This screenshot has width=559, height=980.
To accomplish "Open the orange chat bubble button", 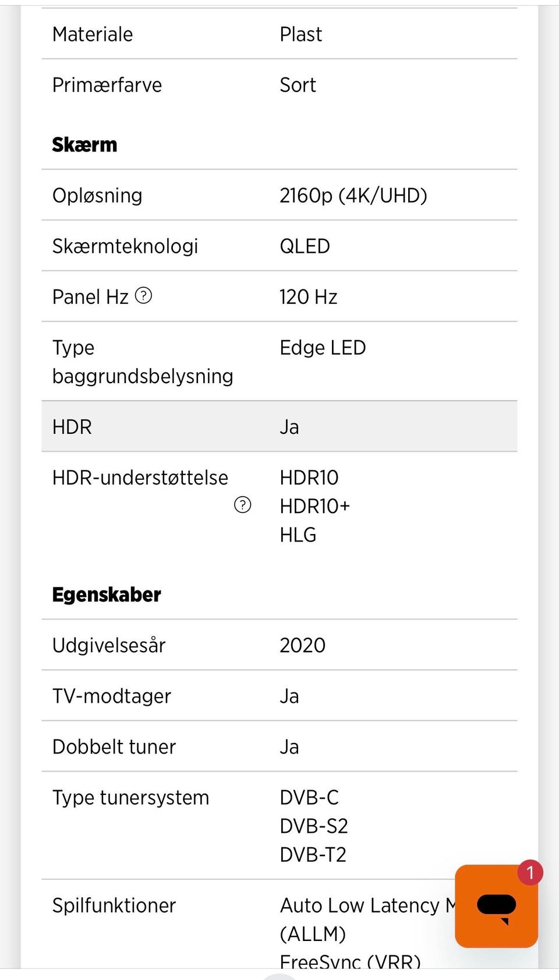I will click(496, 907).
